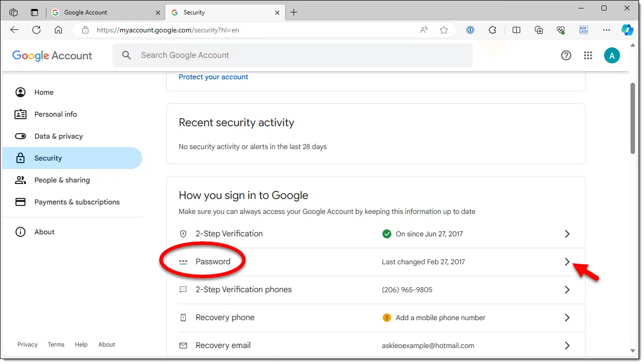Open the 1Password extension icon
Screen dimensions: 644x364
(x=470, y=30)
